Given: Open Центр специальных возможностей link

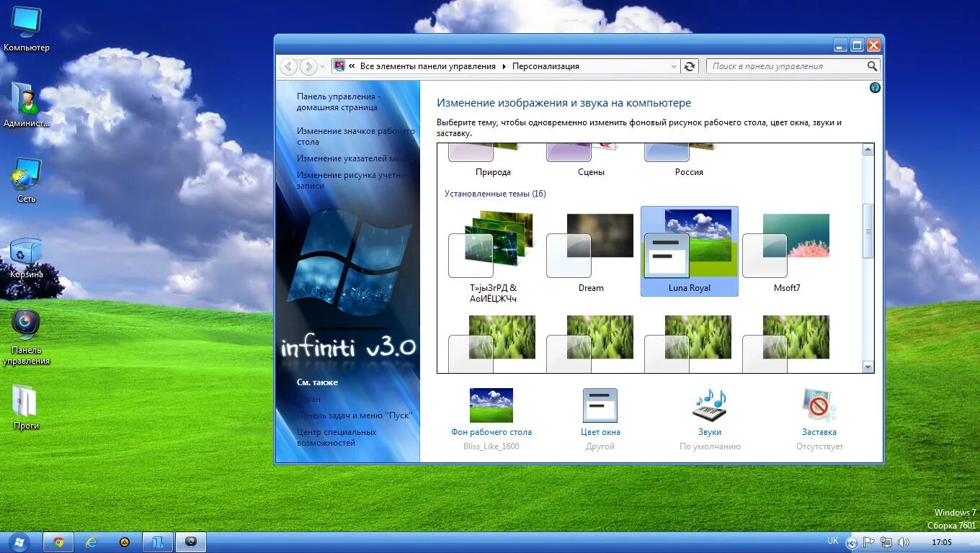Looking at the screenshot, I should pos(337,437).
